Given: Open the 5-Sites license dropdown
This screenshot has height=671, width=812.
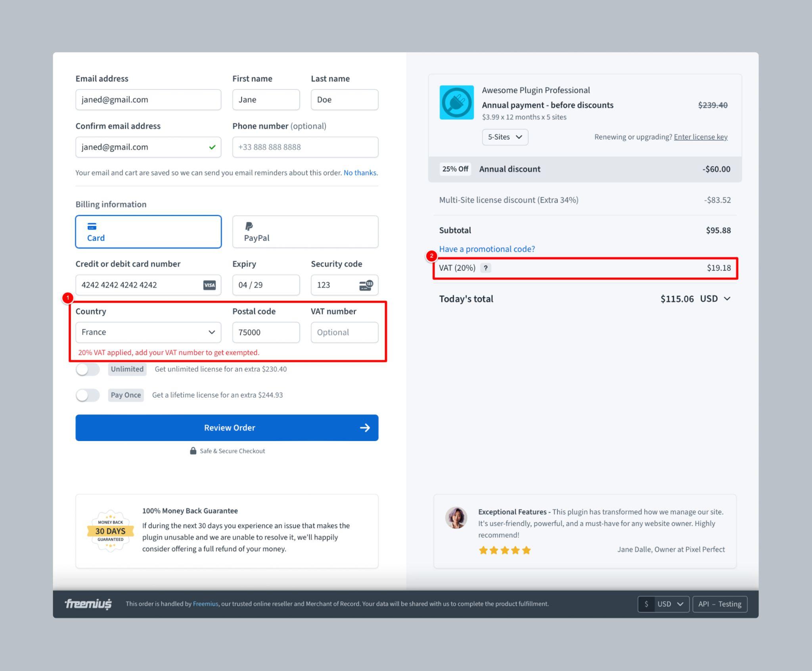Looking at the screenshot, I should pos(505,137).
